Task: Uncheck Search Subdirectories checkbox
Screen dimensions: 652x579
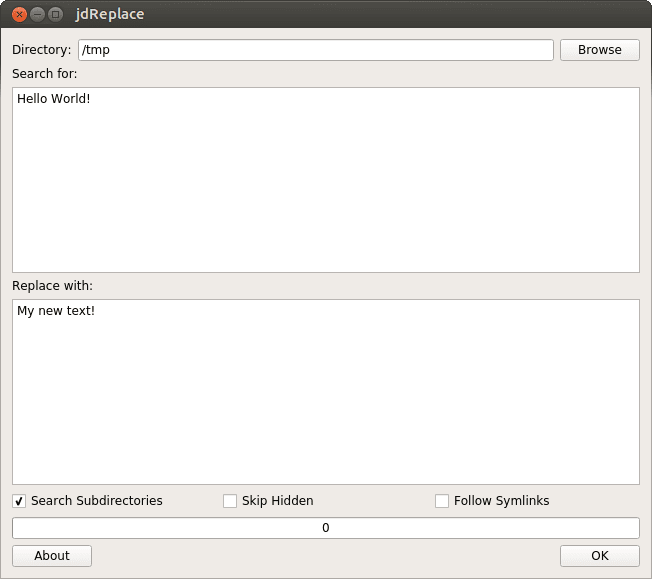Action: point(19,501)
